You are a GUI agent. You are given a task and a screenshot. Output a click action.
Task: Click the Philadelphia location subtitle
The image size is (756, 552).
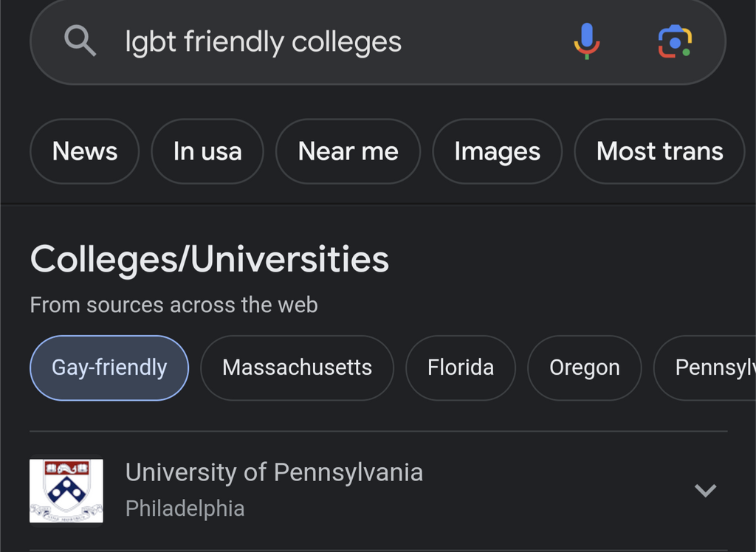pyautogui.click(x=185, y=508)
